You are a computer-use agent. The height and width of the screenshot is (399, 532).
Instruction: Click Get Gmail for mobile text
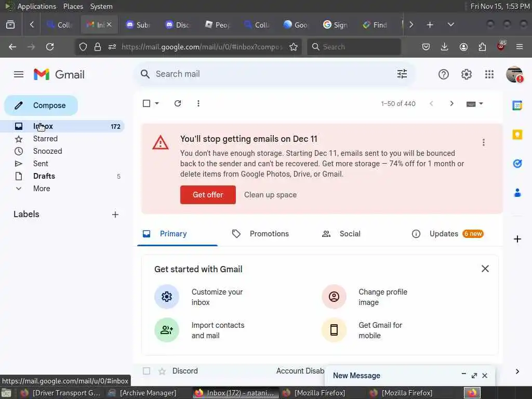tap(380, 330)
